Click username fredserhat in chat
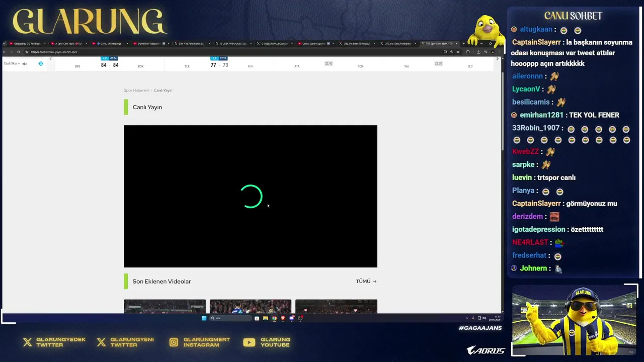Viewport: 644px width, 362px height. click(529, 255)
